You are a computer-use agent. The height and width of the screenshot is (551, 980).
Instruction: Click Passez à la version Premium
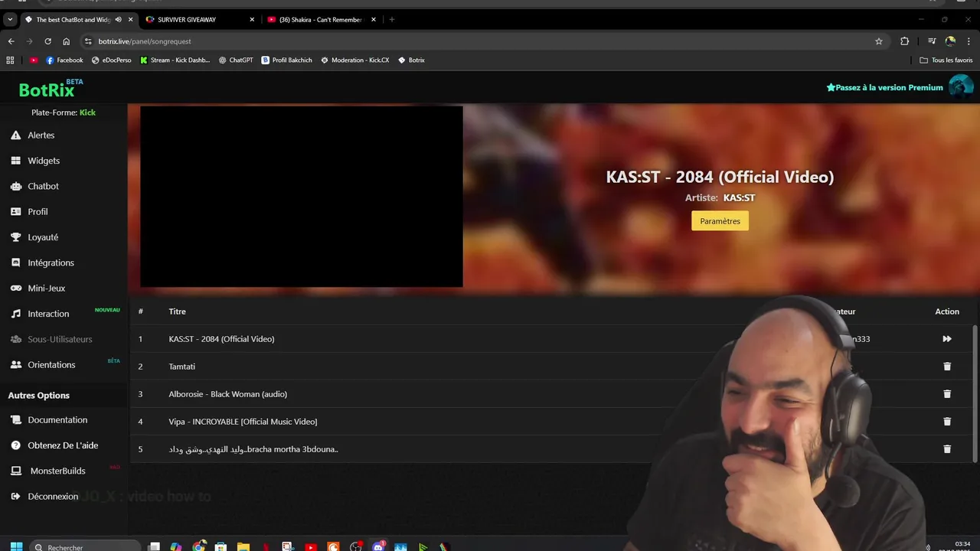pyautogui.click(x=884, y=88)
